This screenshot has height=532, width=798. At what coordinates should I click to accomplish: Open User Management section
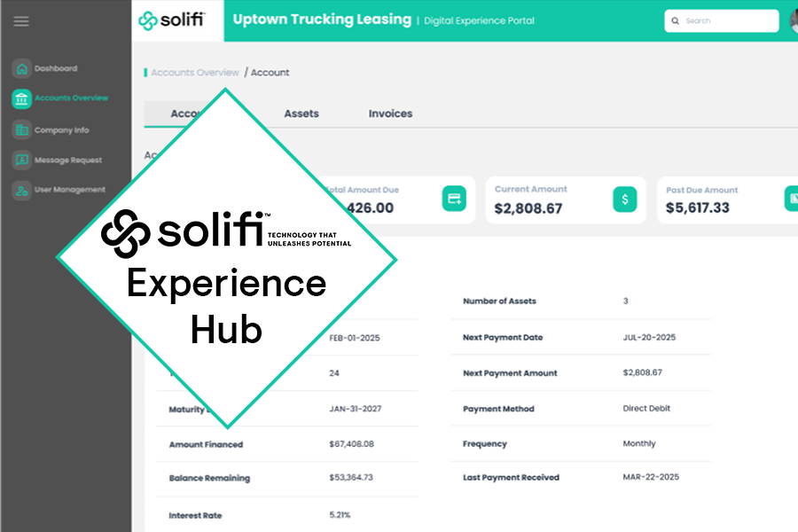pyautogui.click(x=70, y=190)
